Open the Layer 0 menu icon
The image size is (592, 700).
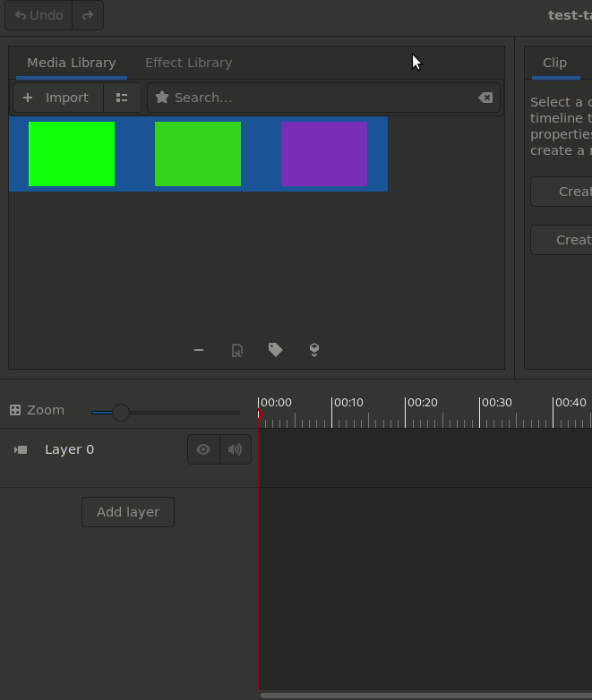[x=21, y=449]
